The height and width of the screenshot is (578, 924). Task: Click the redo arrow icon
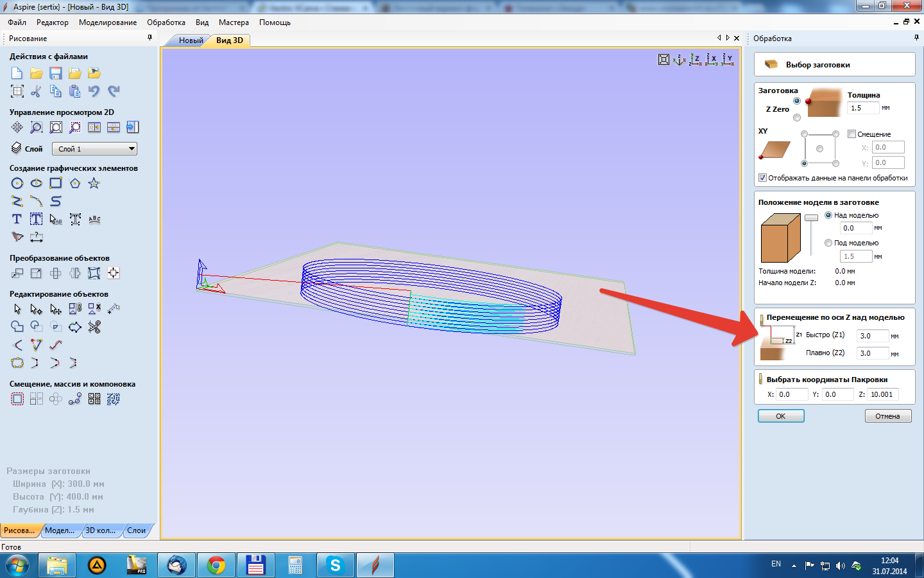(114, 91)
